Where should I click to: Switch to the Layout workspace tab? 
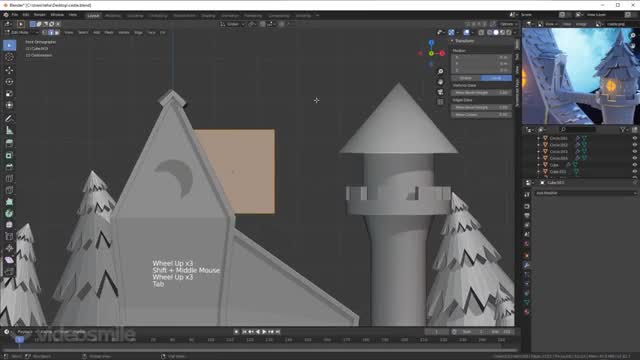[93, 16]
